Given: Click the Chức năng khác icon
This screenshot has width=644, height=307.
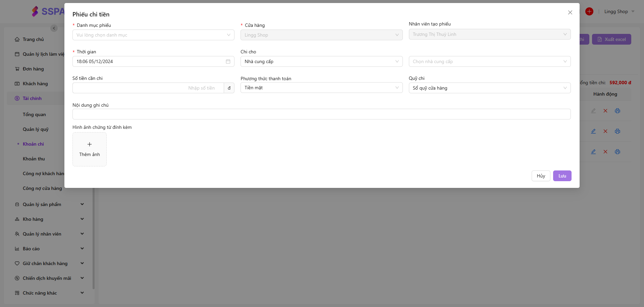Looking at the screenshot, I should click(17, 293).
